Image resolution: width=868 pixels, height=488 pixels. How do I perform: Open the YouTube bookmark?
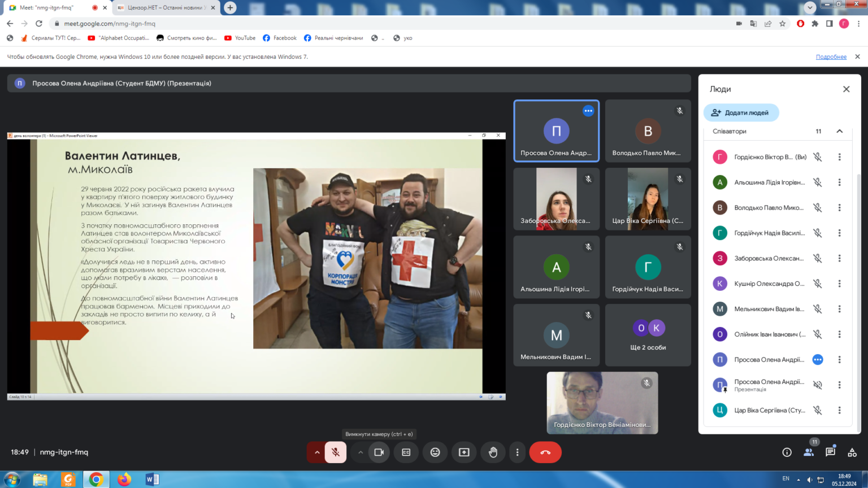click(240, 38)
